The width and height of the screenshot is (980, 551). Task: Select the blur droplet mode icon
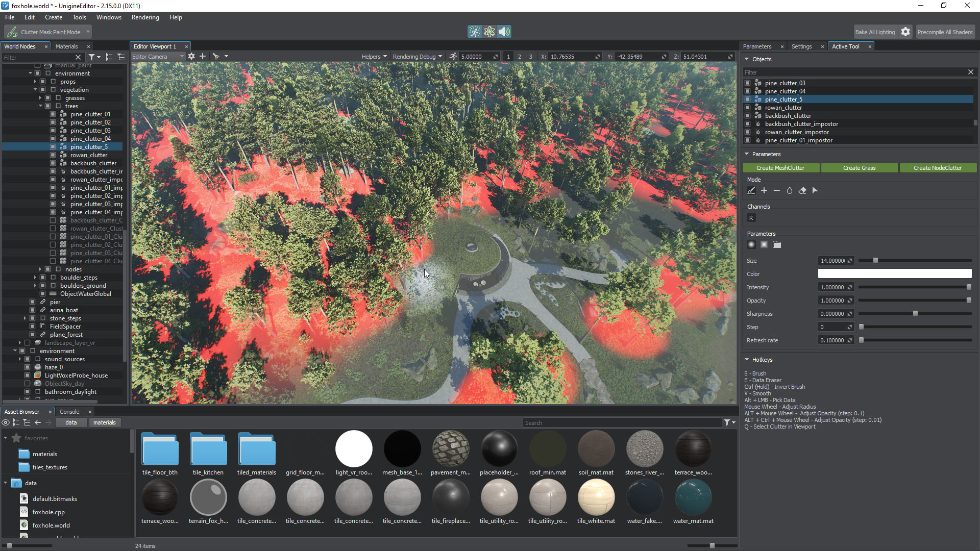click(x=790, y=190)
